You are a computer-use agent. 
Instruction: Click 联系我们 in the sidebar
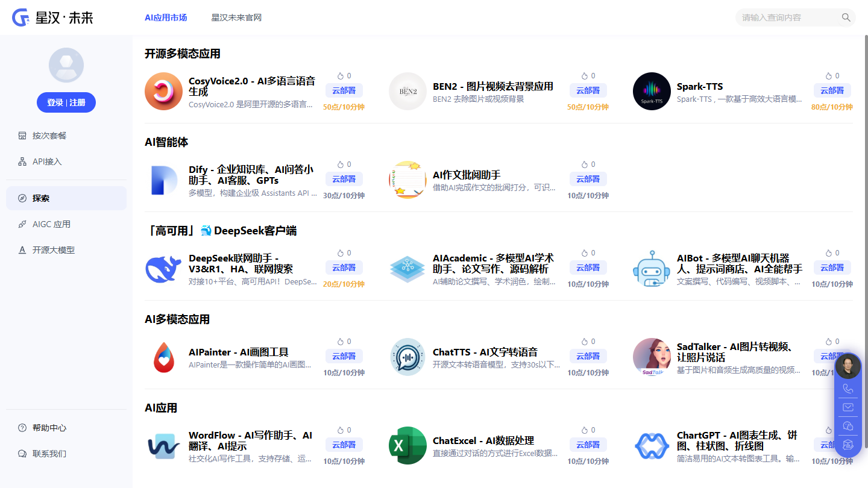[x=66, y=454]
